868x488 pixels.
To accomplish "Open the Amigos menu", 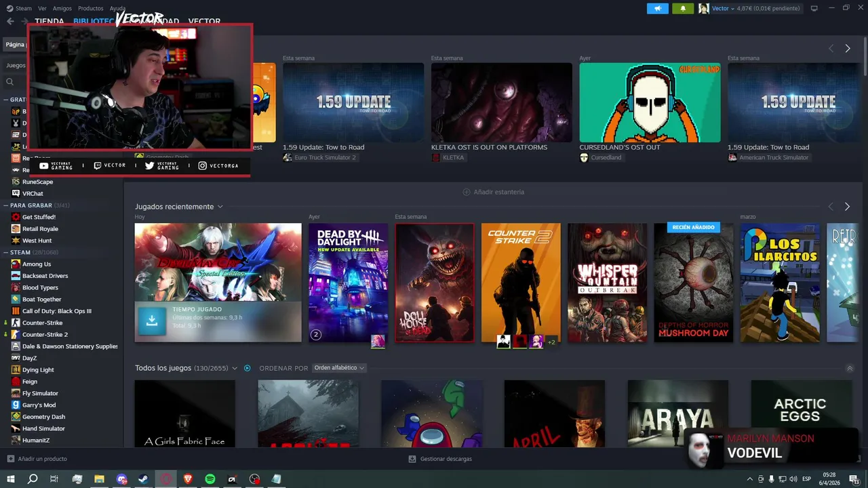I will point(62,8).
